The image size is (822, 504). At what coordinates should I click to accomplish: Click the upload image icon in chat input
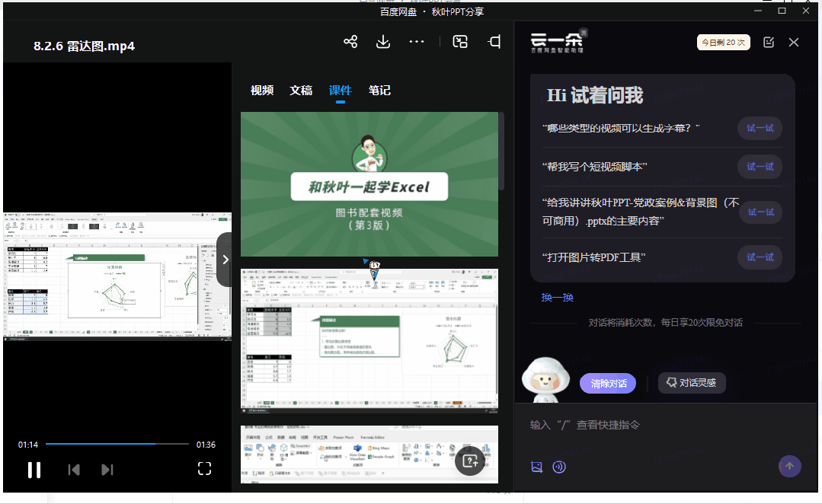[x=537, y=467]
